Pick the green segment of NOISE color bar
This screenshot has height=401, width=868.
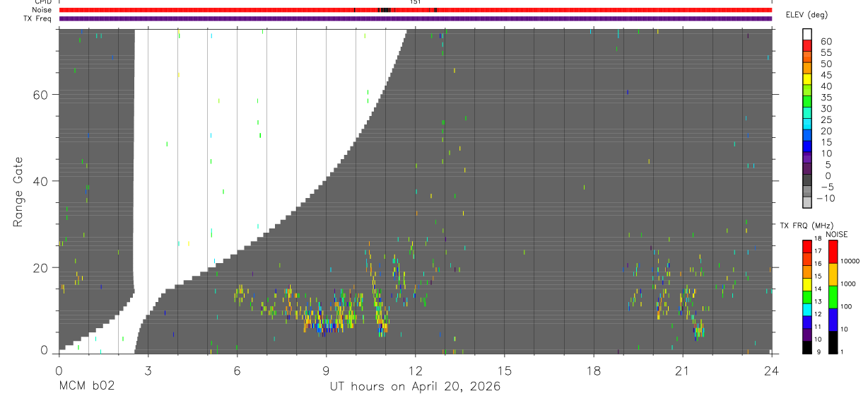tap(833, 297)
